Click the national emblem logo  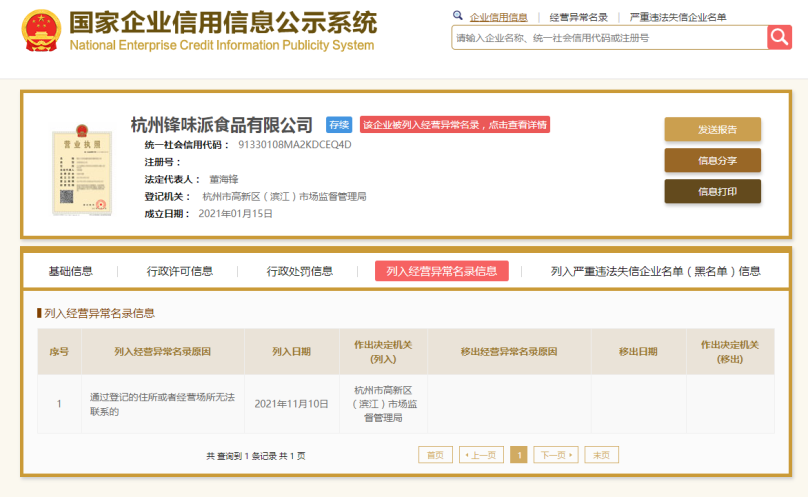(41, 31)
